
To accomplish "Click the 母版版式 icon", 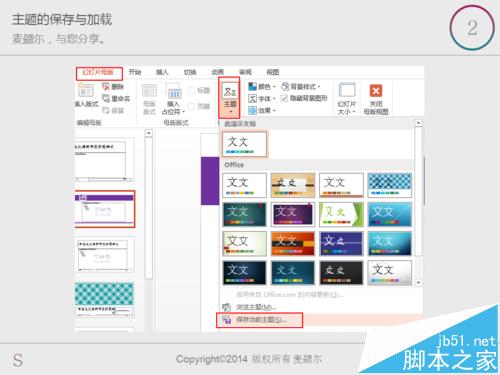I will point(149,91).
